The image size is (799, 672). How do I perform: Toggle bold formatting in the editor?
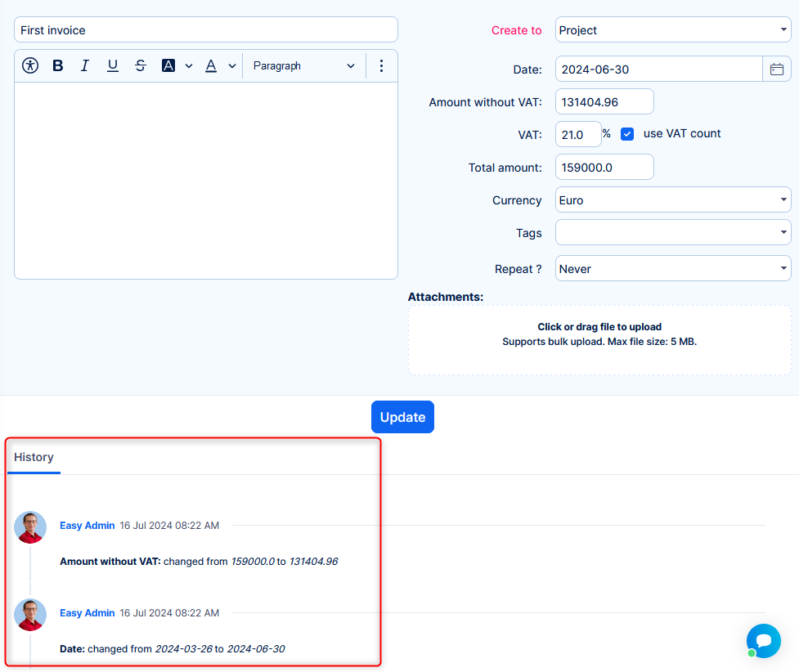point(58,65)
